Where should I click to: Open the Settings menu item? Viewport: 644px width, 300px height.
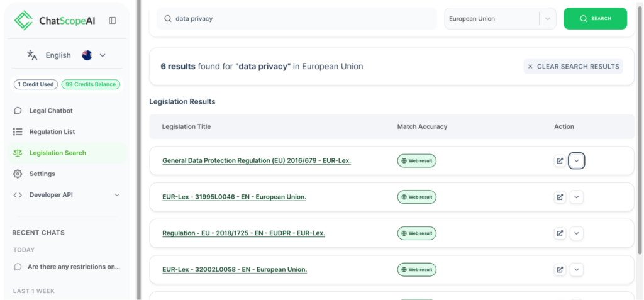pyautogui.click(x=67, y=174)
